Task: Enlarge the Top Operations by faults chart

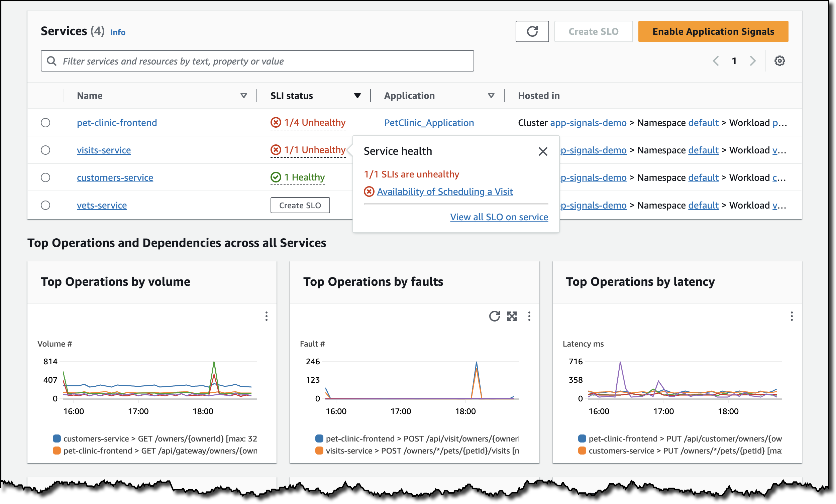Action: coord(511,316)
